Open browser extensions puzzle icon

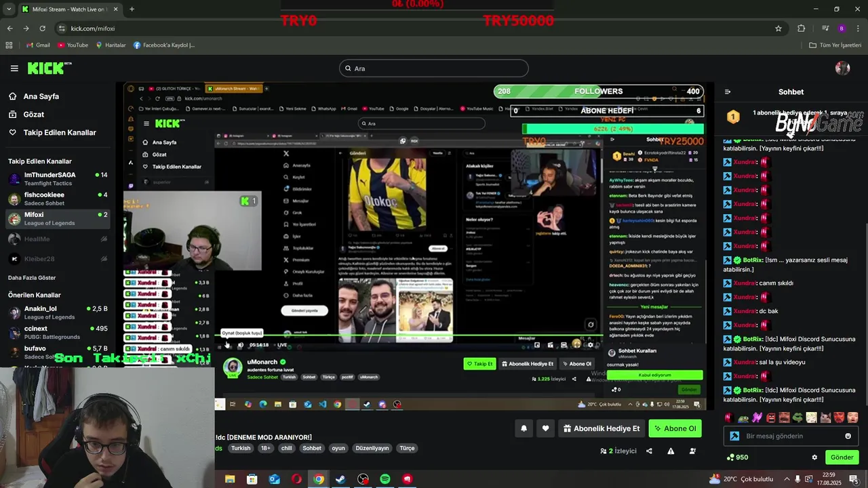[x=802, y=28]
